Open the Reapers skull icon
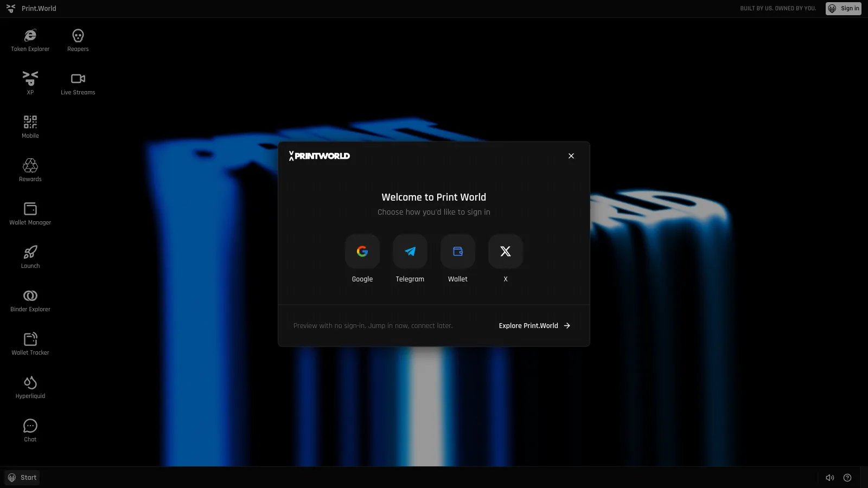Viewport: 868px width, 488px height. tap(78, 41)
